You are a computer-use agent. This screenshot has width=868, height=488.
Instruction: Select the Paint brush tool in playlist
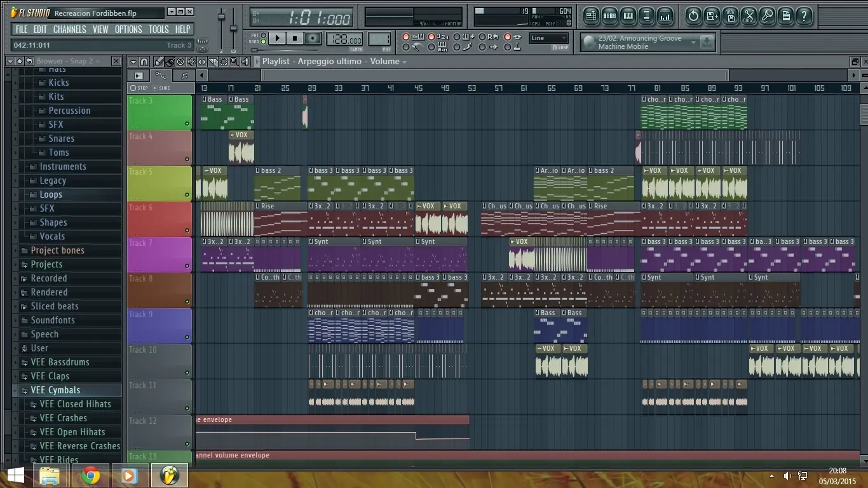[170, 62]
